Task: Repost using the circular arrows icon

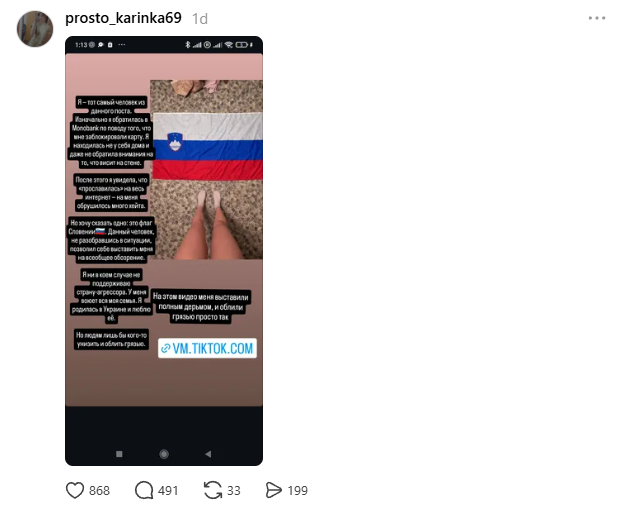Action: click(x=213, y=490)
